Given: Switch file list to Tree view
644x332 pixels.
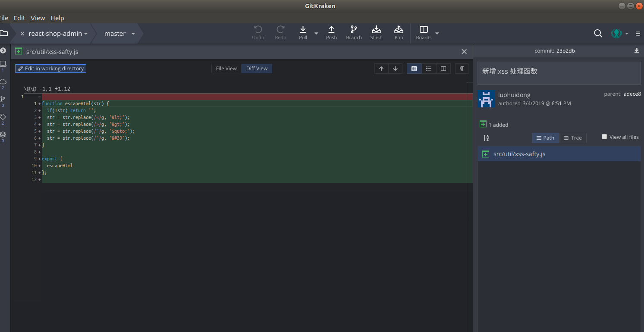Looking at the screenshot, I should (573, 138).
